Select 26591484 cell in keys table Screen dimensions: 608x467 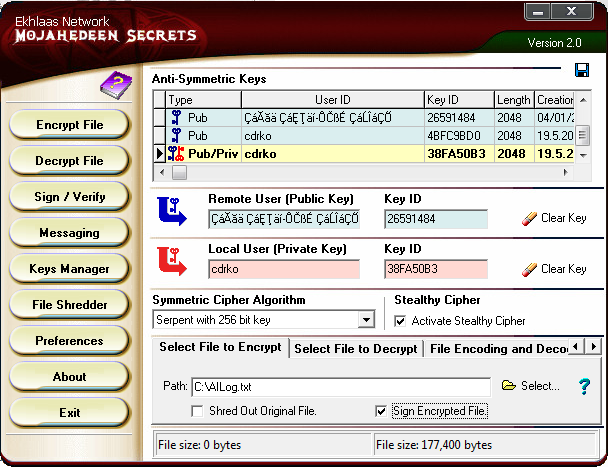tap(459, 118)
